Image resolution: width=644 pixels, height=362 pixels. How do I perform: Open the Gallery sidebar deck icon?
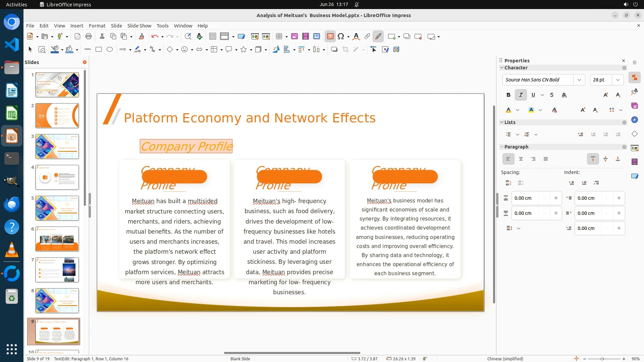634,106
